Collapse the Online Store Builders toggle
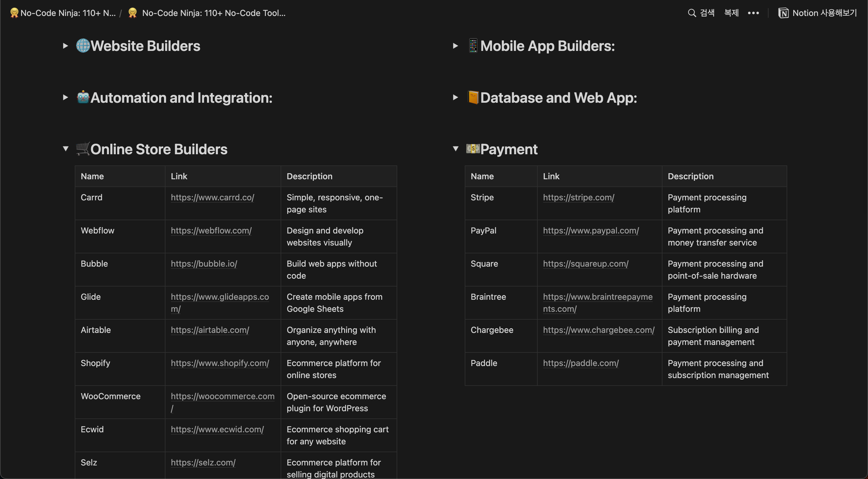This screenshot has width=868, height=479. [x=65, y=149]
